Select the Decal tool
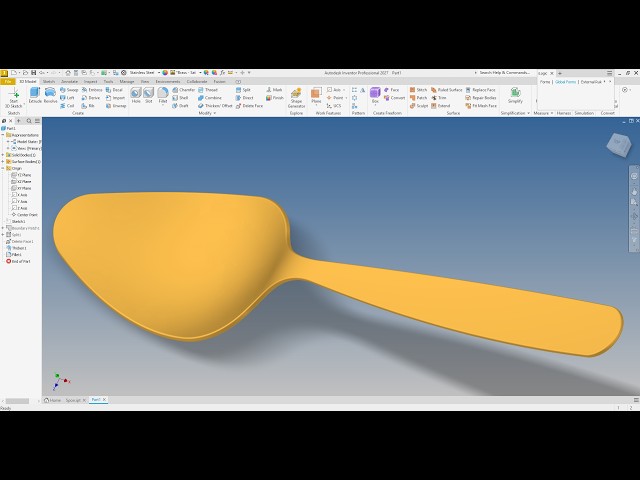This screenshot has height=480, width=640. tap(114, 90)
